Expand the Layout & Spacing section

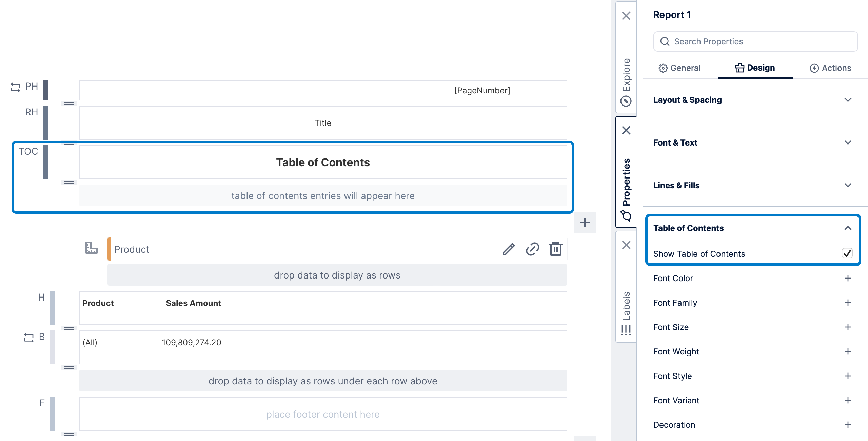848,100
